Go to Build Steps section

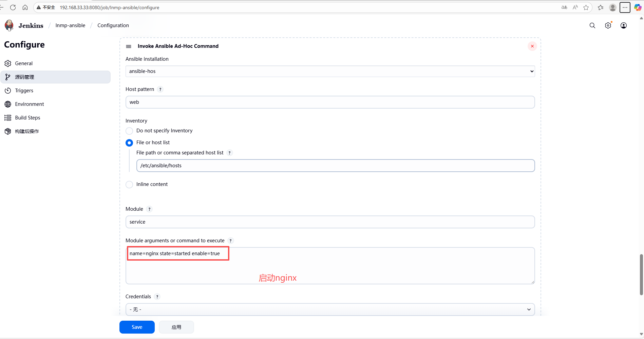tap(56, 118)
